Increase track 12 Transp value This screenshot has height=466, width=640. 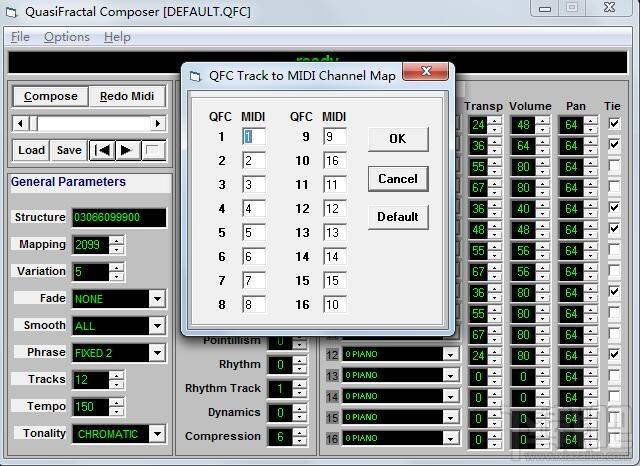click(495, 351)
